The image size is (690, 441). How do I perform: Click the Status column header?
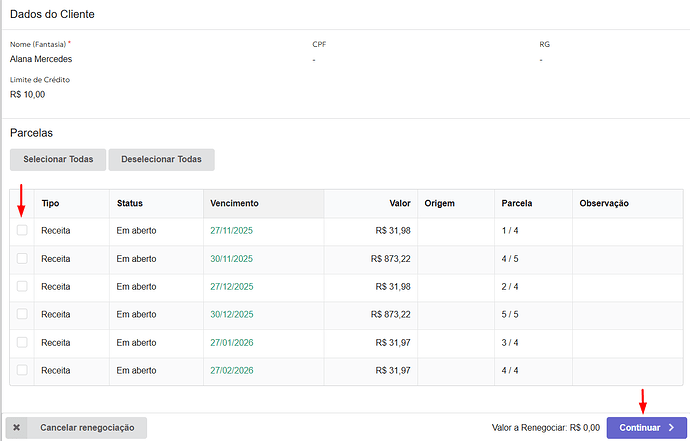130,203
